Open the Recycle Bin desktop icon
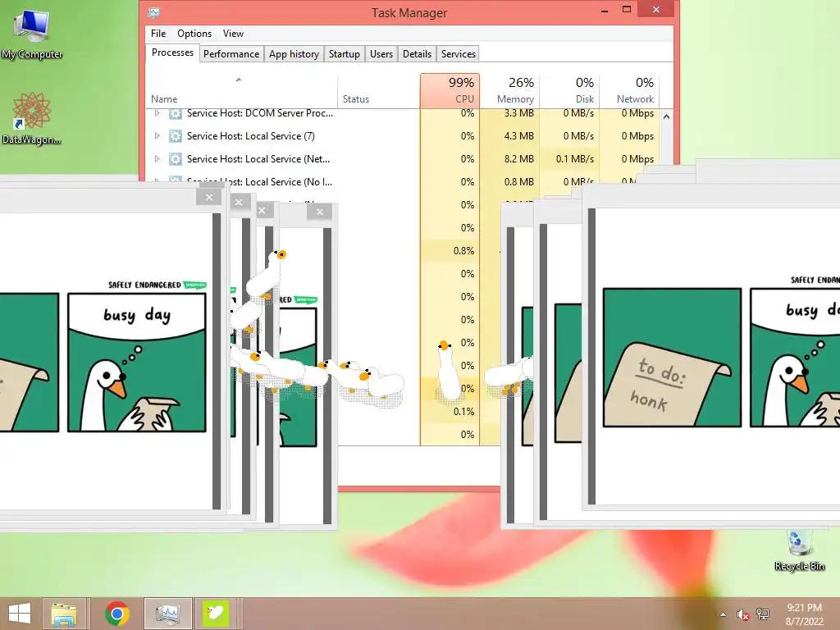Screen dimensions: 840x630 799,550
